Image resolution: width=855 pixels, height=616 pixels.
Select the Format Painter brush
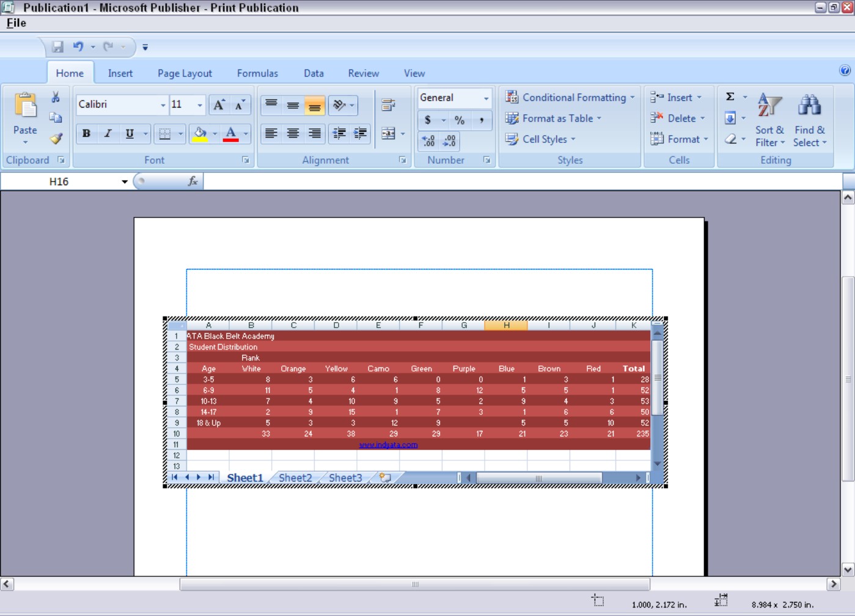(56, 139)
